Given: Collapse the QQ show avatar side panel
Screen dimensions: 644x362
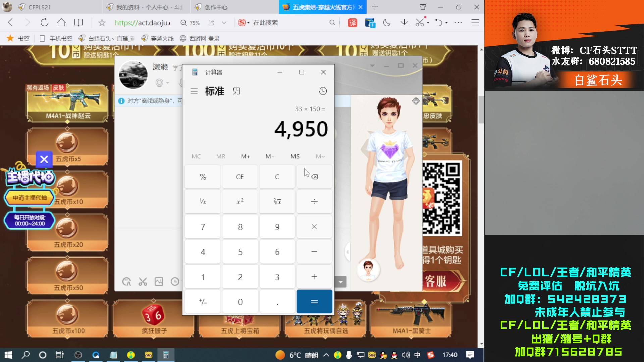Looking at the screenshot, I should pos(348,252).
